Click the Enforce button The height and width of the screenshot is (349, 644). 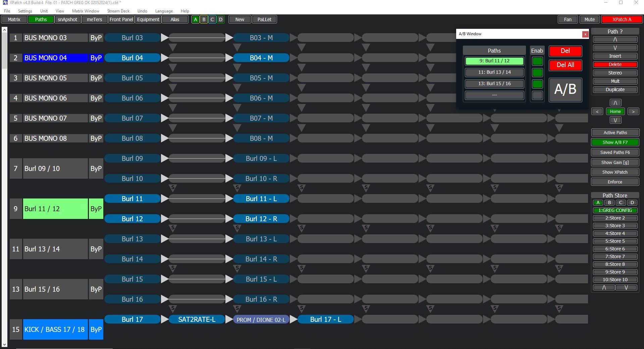615,182
